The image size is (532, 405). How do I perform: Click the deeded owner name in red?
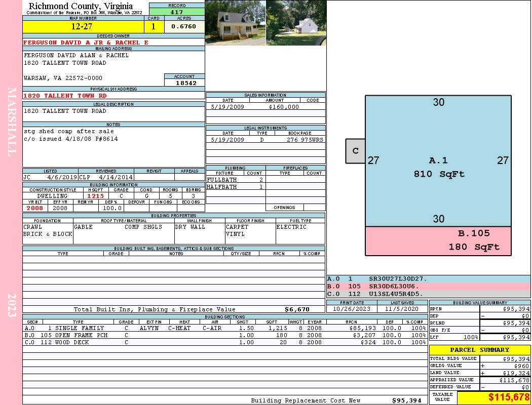(86, 43)
